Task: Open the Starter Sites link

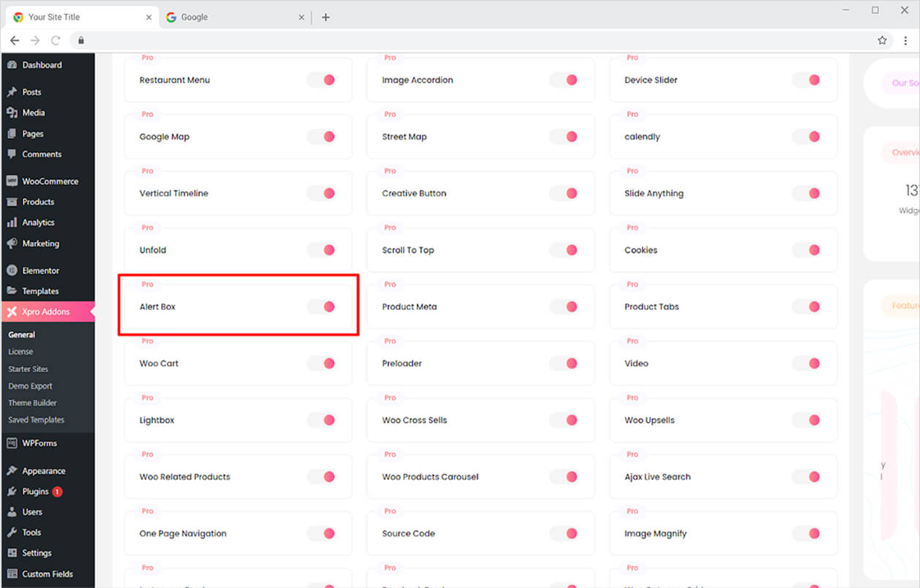Action: 26,369
